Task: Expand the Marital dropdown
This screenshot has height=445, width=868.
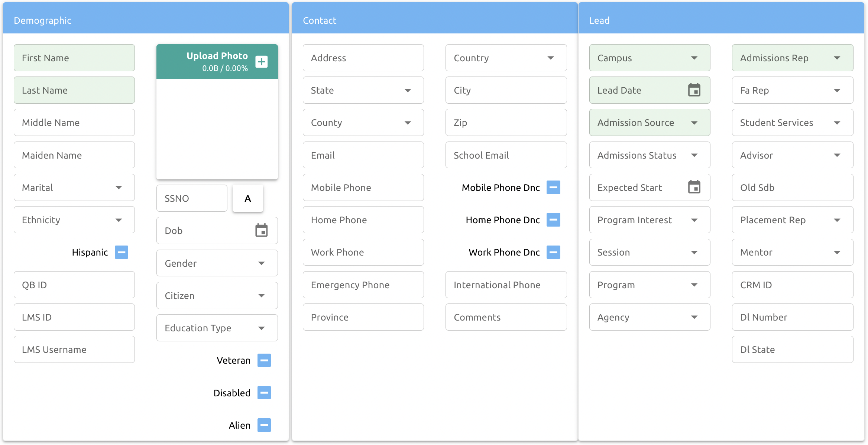Action: pos(119,188)
